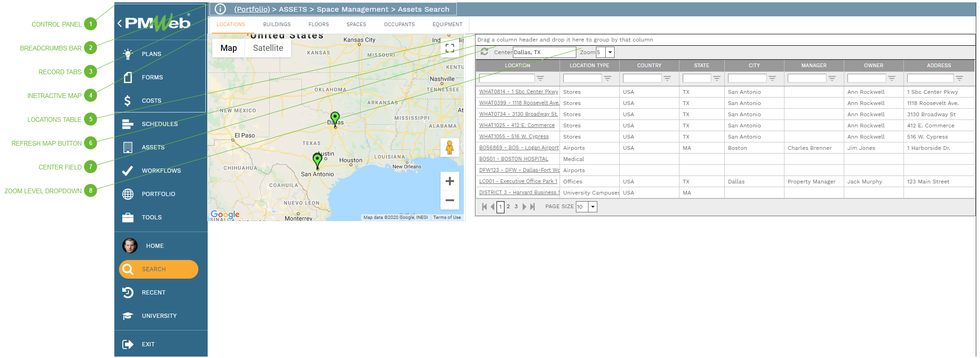Switch map to Map view

pyautogui.click(x=229, y=48)
